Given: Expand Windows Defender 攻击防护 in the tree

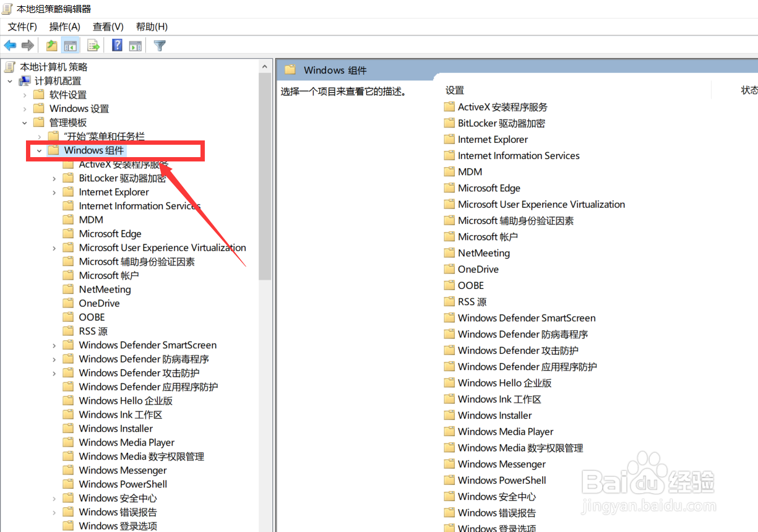Looking at the screenshot, I should (x=54, y=373).
